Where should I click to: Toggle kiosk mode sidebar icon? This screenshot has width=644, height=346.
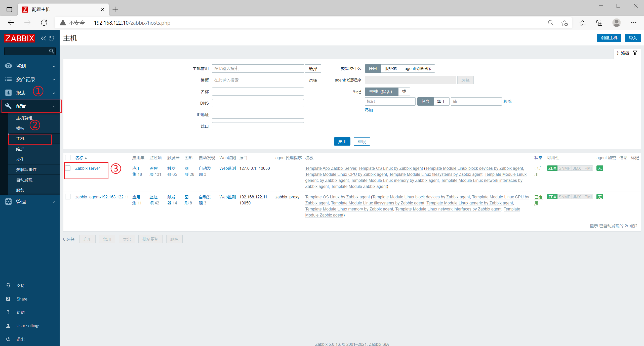52,38
